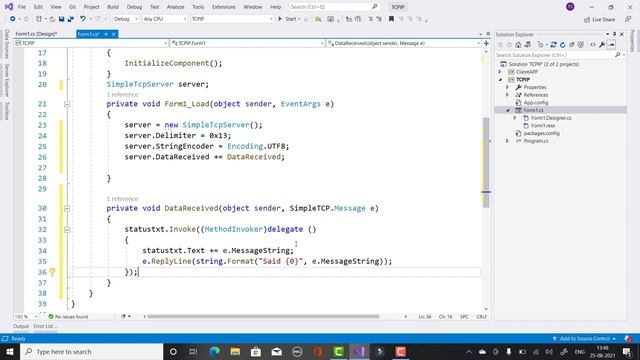640x360 pixels.
Task: Open the TCPIP.Form1 type navigation dropdown
Action: [x=247, y=43]
